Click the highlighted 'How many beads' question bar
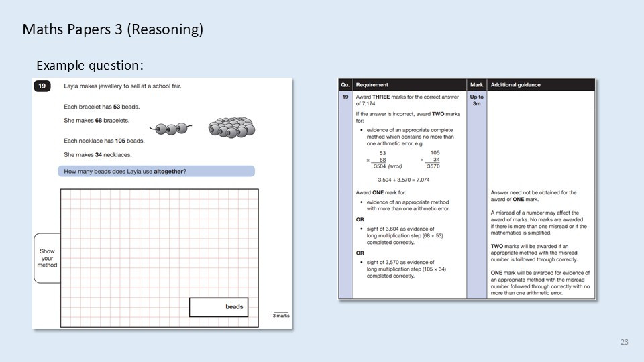Viewport: 644px width, 362px height. pos(156,172)
